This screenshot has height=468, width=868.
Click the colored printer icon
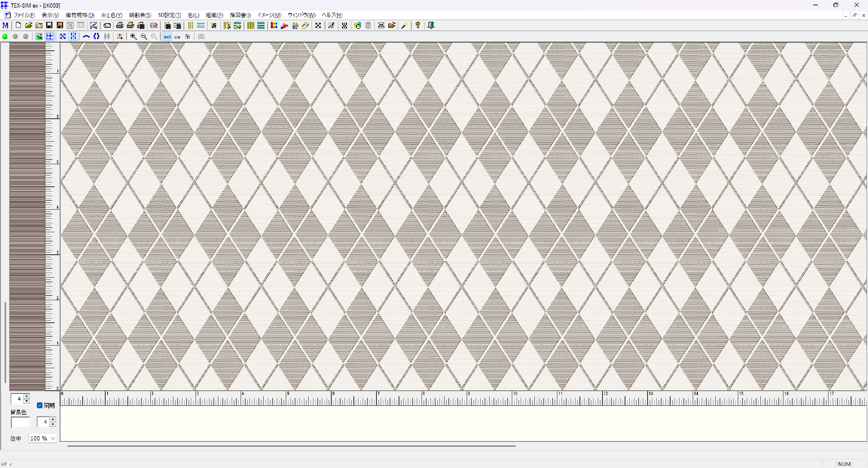141,26
